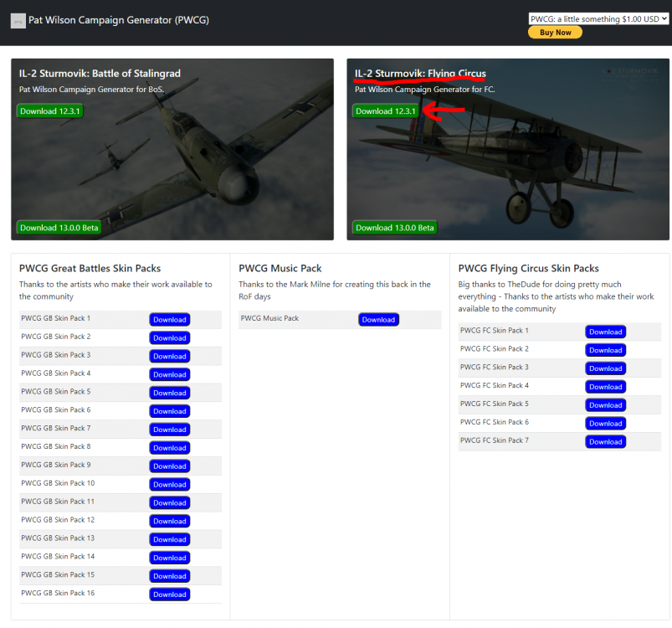Download PWCG FC Skin Pack 5

[605, 405]
